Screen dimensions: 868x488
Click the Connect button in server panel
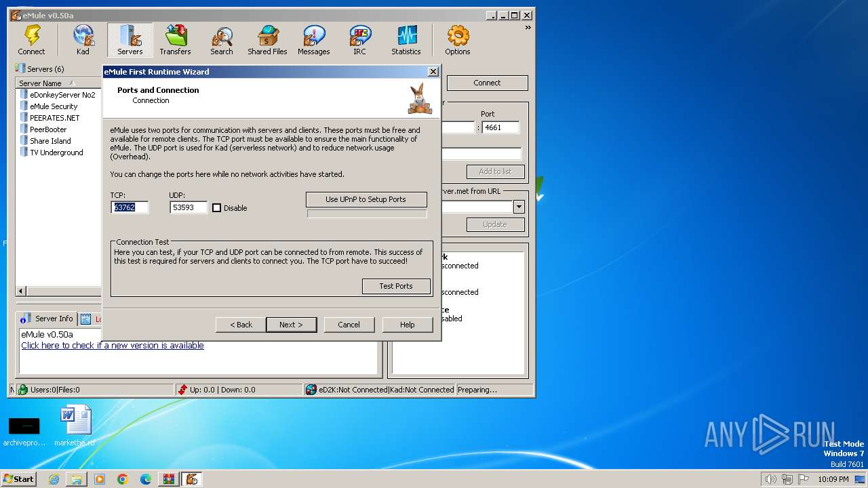(x=487, y=83)
